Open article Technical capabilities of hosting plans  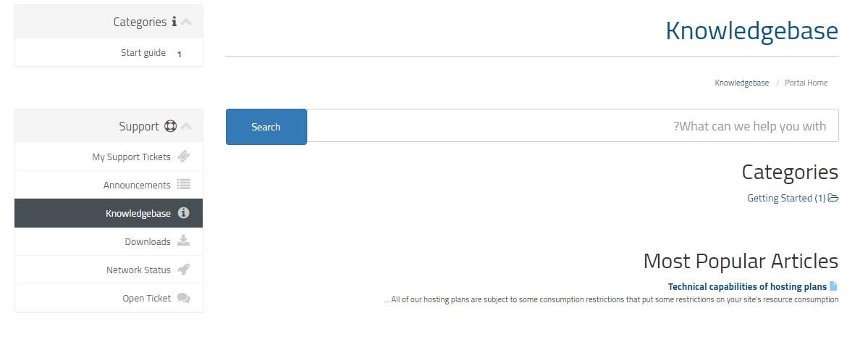click(x=747, y=287)
